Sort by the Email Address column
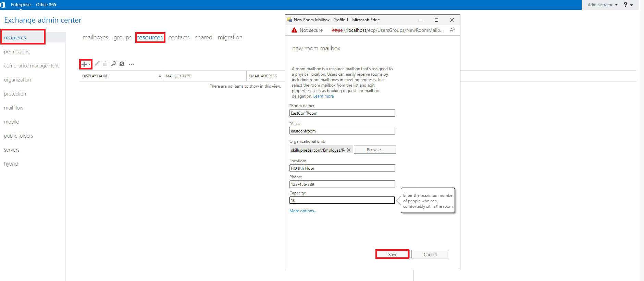644x281 pixels. (265, 76)
